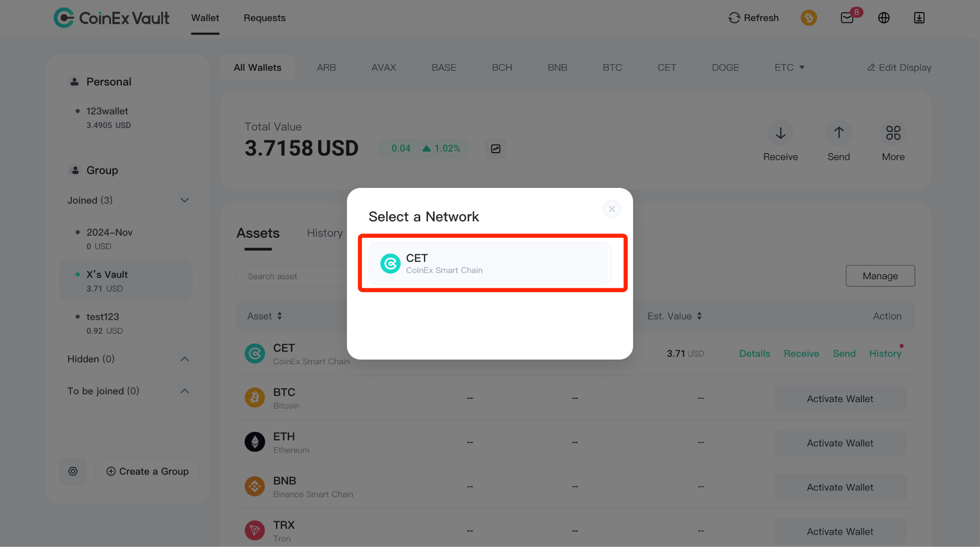Select the BNB wallet tab
The height and width of the screenshot is (547, 980).
coord(557,67)
